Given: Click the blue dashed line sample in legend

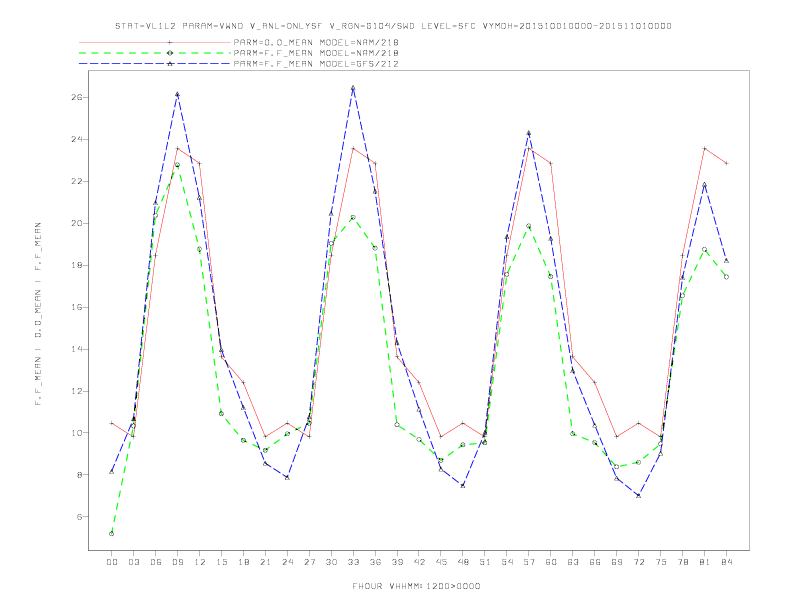Looking at the screenshot, I should point(155,64).
